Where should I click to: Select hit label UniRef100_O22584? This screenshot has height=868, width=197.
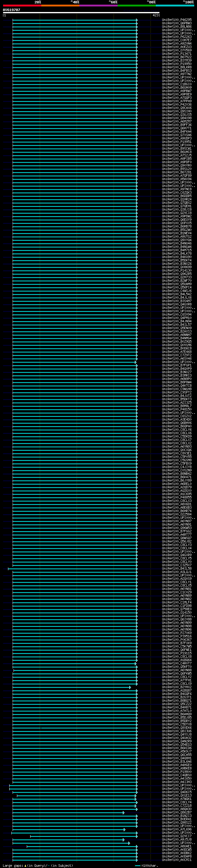coord(177,515)
